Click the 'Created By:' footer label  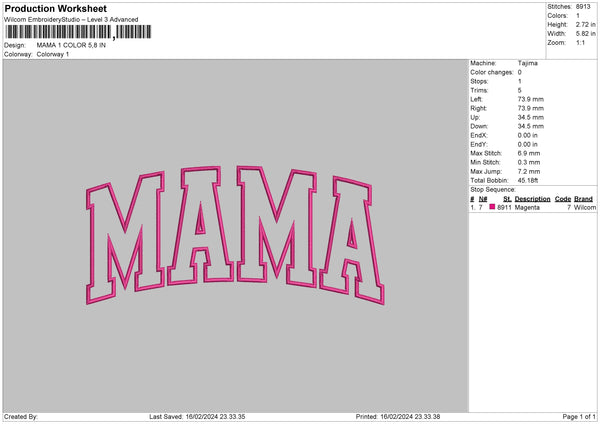coord(21,416)
